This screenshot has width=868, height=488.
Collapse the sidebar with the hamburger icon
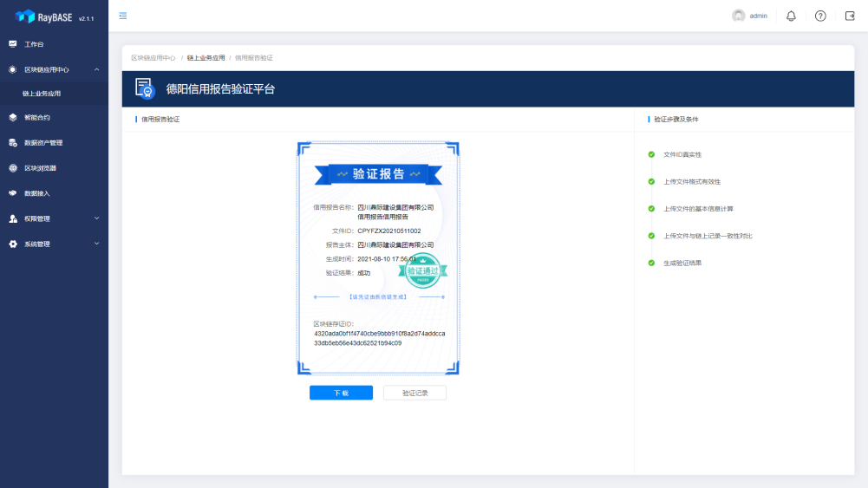click(123, 16)
